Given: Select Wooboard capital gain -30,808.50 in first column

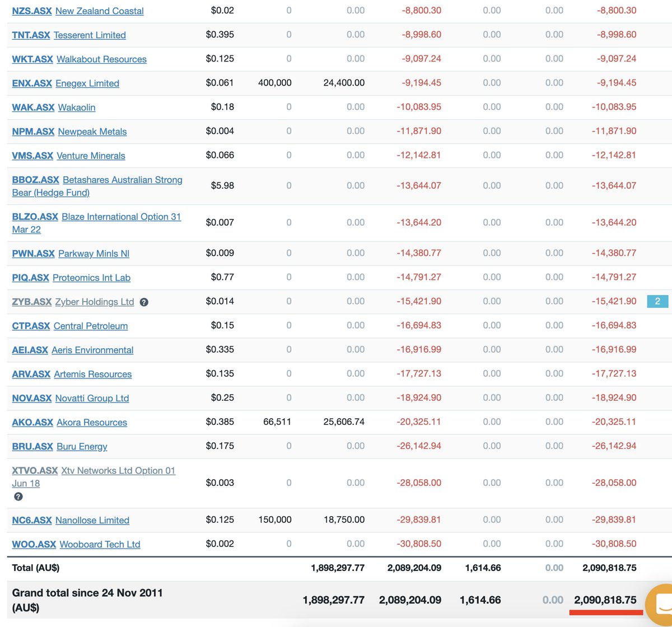Looking at the screenshot, I should tap(419, 544).
